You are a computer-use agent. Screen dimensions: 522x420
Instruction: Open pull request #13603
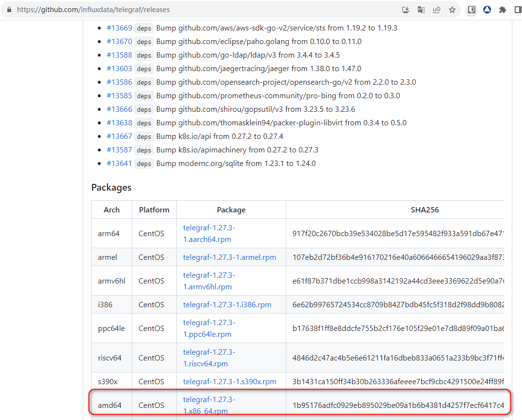point(119,69)
